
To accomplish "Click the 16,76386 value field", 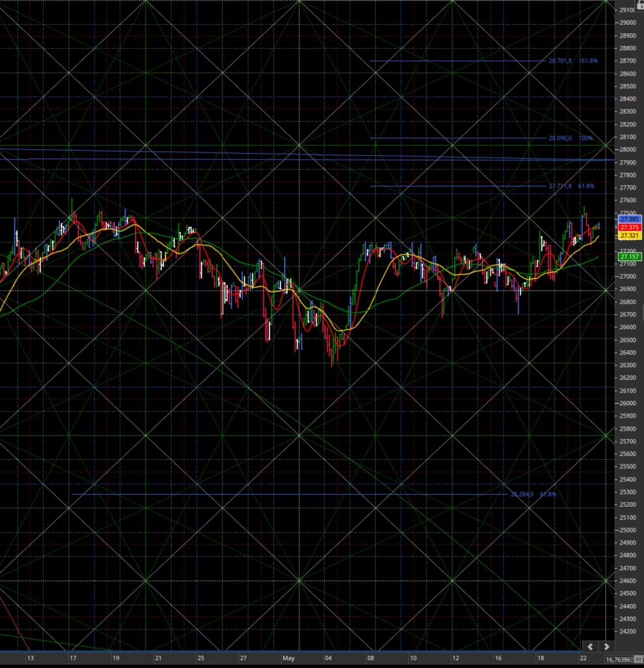I will (x=620, y=660).
